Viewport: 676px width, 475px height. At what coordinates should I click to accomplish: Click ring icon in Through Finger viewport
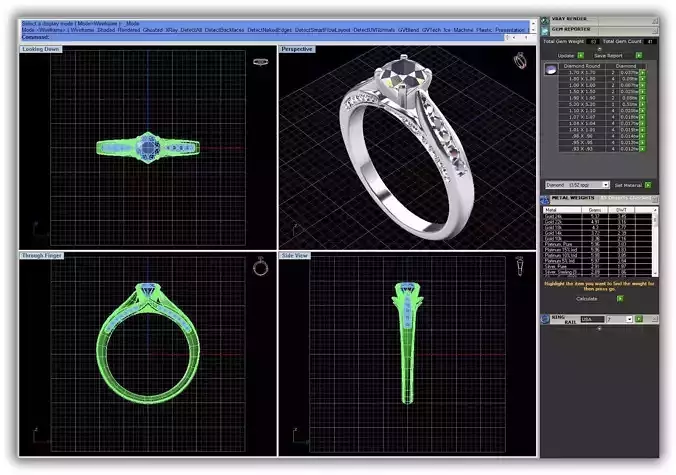click(260, 266)
